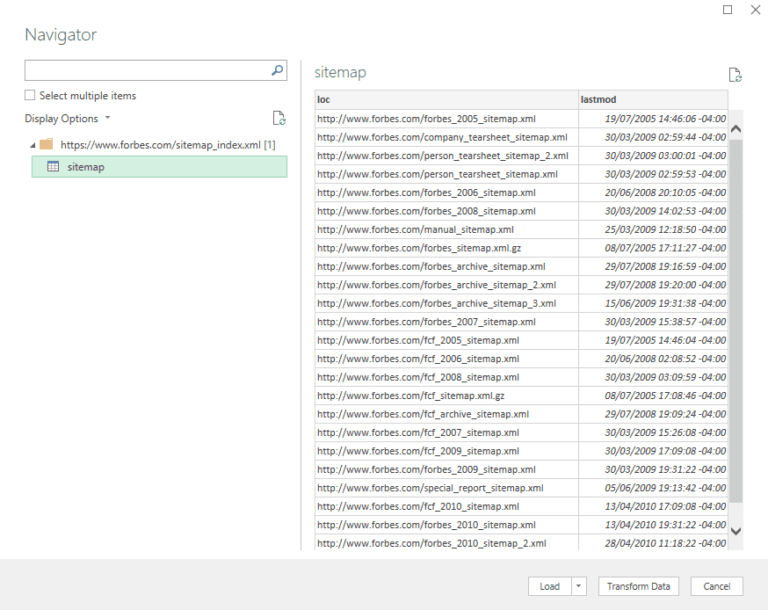Click the fcf_archive_sitemap.xml cell
Viewport: 768px width, 610px height.
point(446,414)
